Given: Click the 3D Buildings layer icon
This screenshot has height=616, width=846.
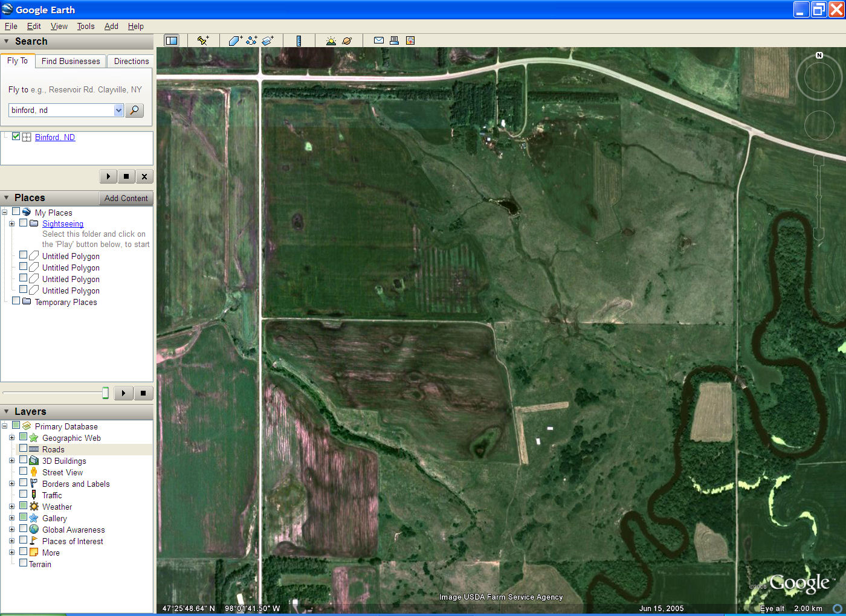Looking at the screenshot, I should pos(34,461).
